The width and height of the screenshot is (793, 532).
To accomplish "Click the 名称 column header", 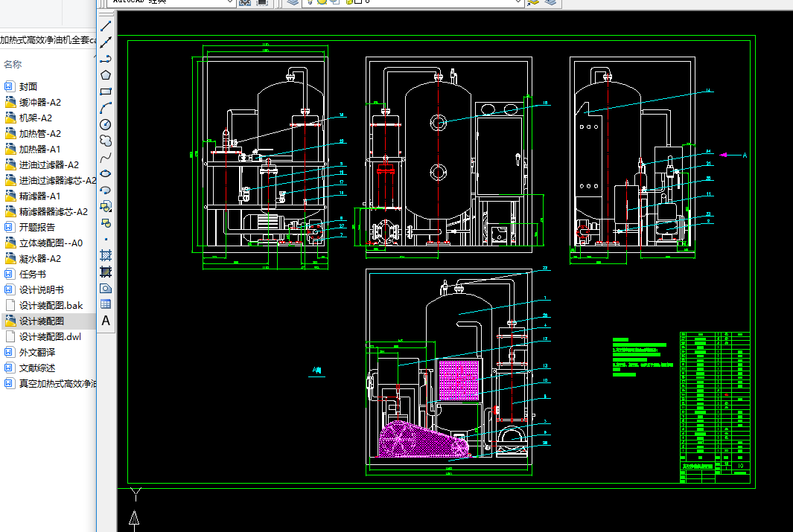I will pos(13,64).
